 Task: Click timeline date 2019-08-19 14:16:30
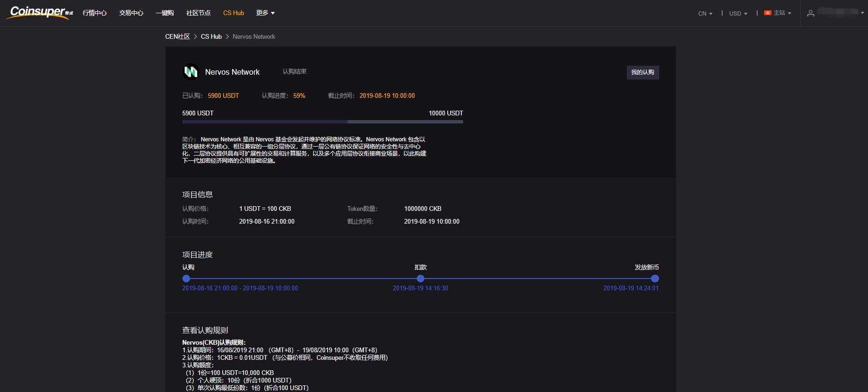tap(420, 288)
